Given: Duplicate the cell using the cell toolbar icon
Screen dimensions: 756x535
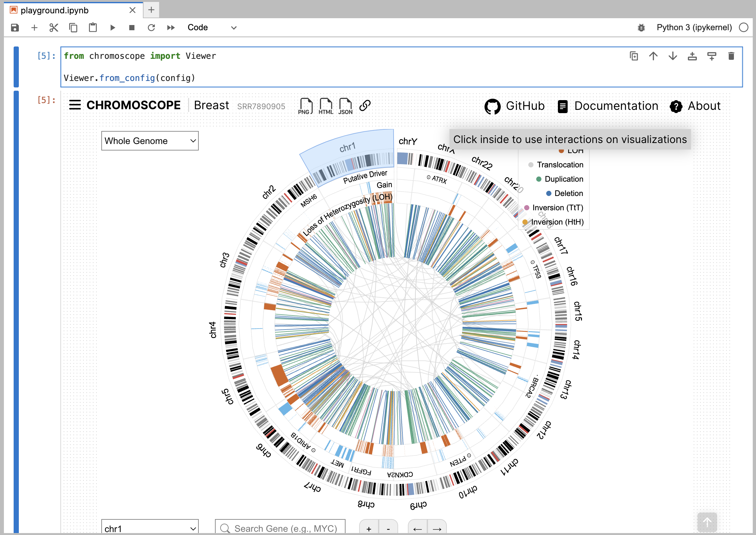Looking at the screenshot, I should click(634, 56).
